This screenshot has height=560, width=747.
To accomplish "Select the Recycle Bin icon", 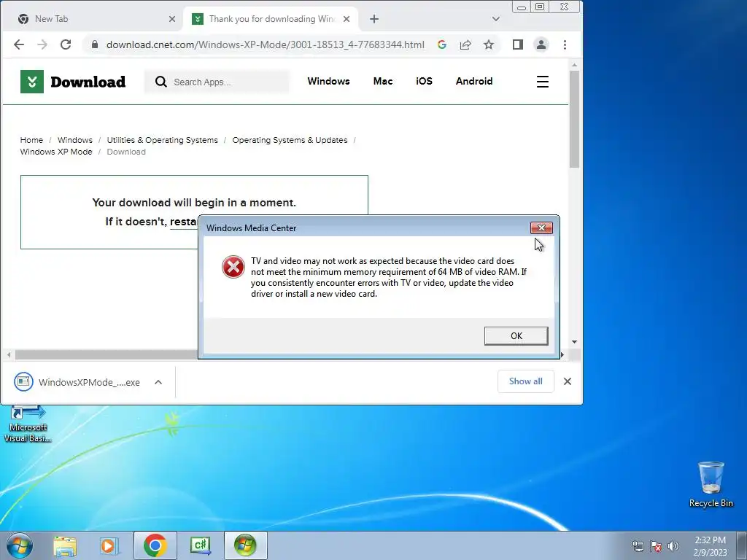I will click(711, 484).
